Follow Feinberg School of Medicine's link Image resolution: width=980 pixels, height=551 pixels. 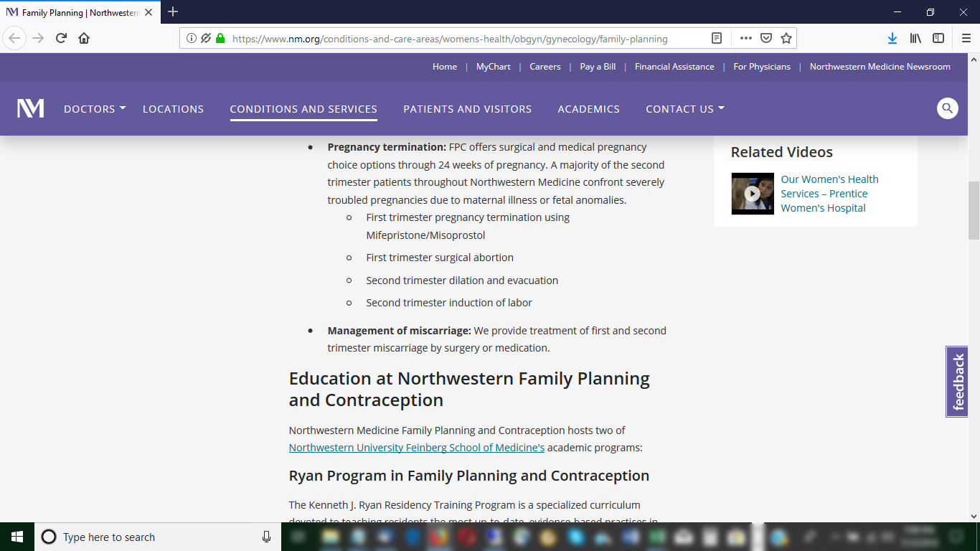point(417,448)
